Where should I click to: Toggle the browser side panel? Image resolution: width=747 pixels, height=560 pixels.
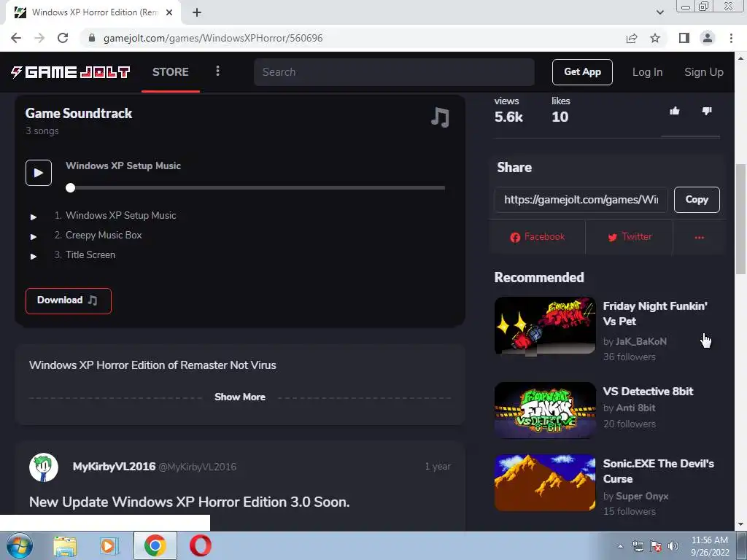[x=684, y=38]
